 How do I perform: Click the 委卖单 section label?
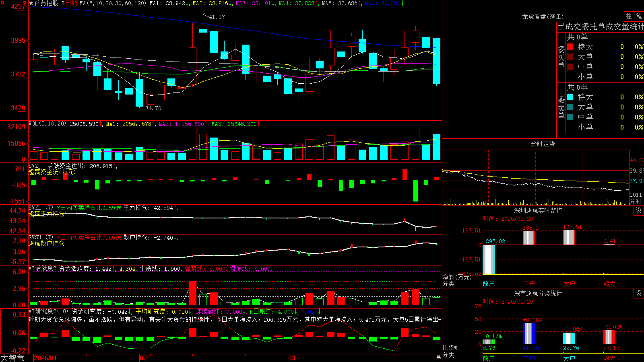[561, 107]
